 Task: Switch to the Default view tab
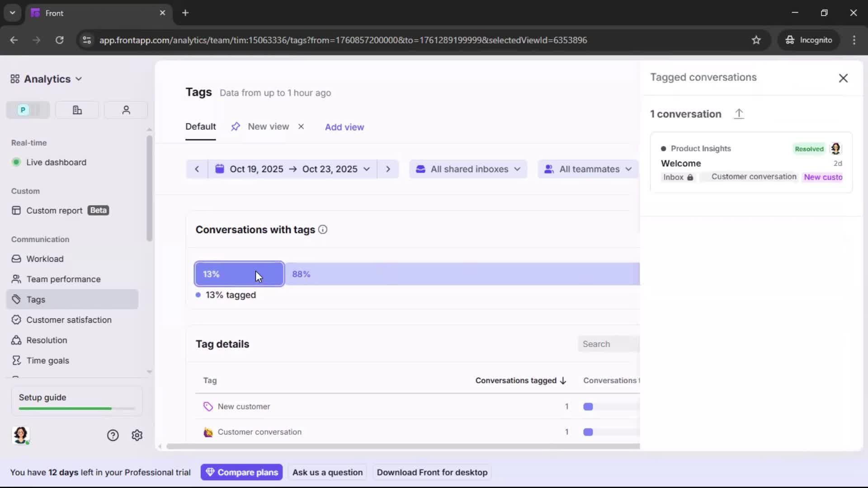(200, 127)
